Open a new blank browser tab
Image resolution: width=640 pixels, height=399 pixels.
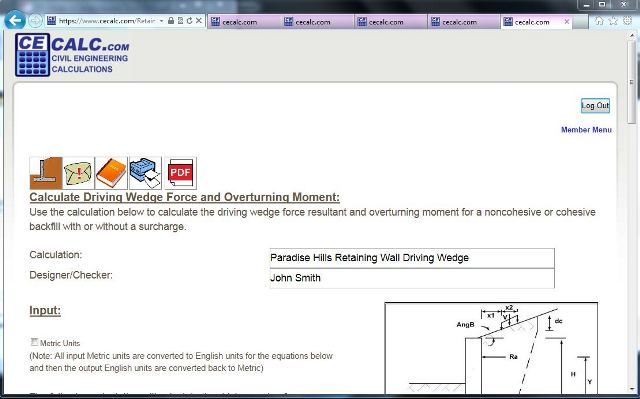pos(580,22)
